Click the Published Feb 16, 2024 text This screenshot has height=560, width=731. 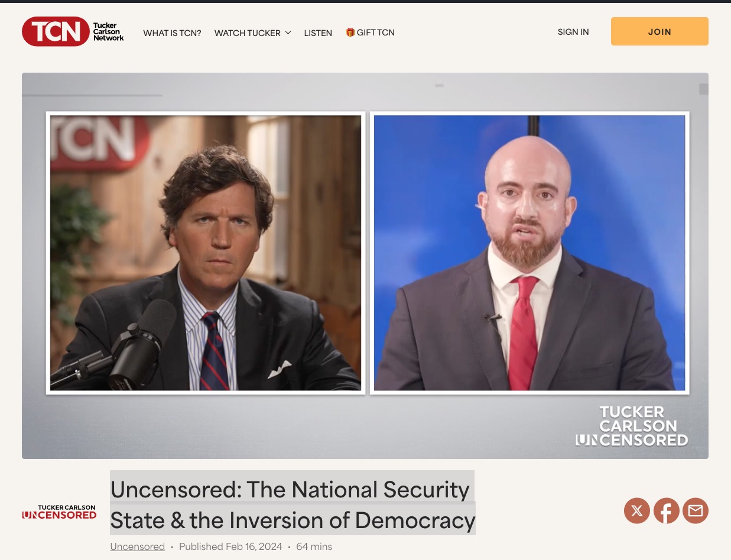(230, 546)
